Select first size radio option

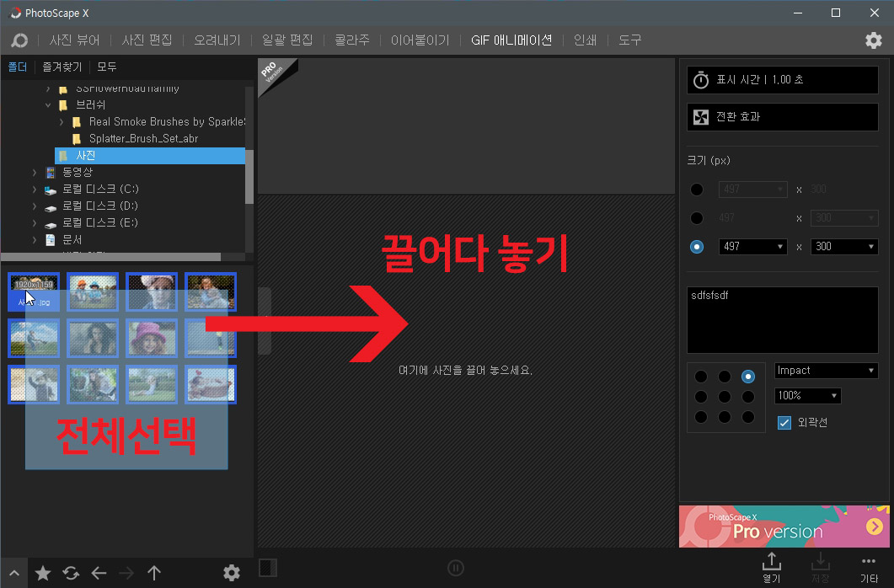(697, 190)
